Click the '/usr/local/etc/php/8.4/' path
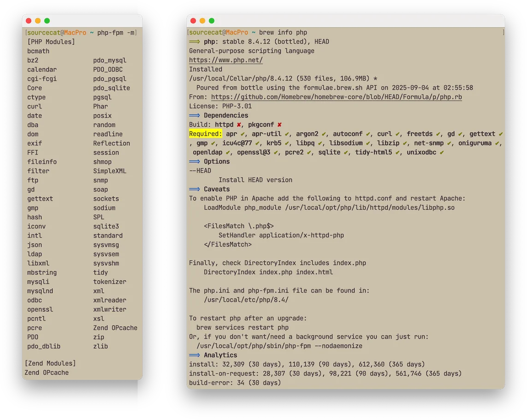Screen dimensions: 527x420 click(246, 300)
